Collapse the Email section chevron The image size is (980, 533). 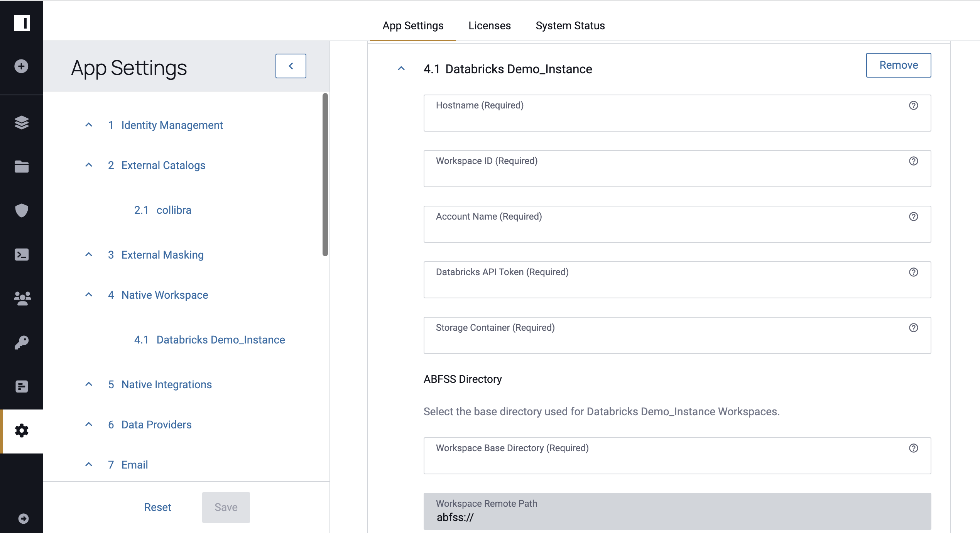(89, 464)
